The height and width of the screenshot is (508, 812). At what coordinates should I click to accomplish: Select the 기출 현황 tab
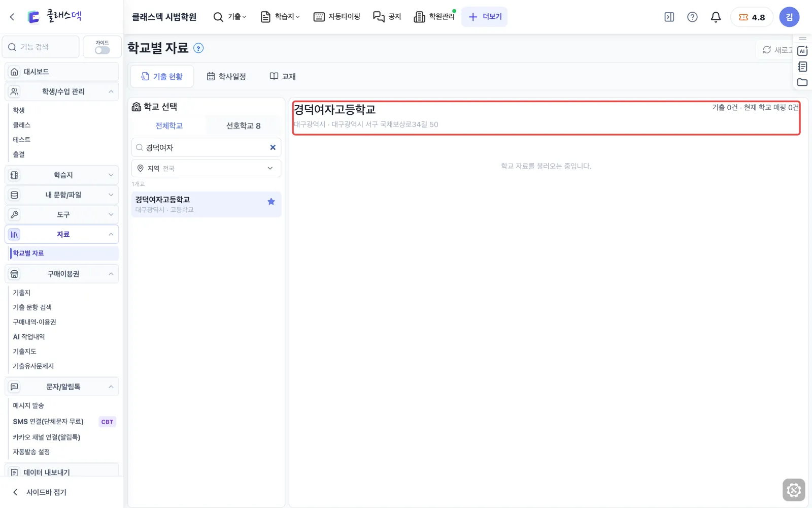tap(162, 76)
